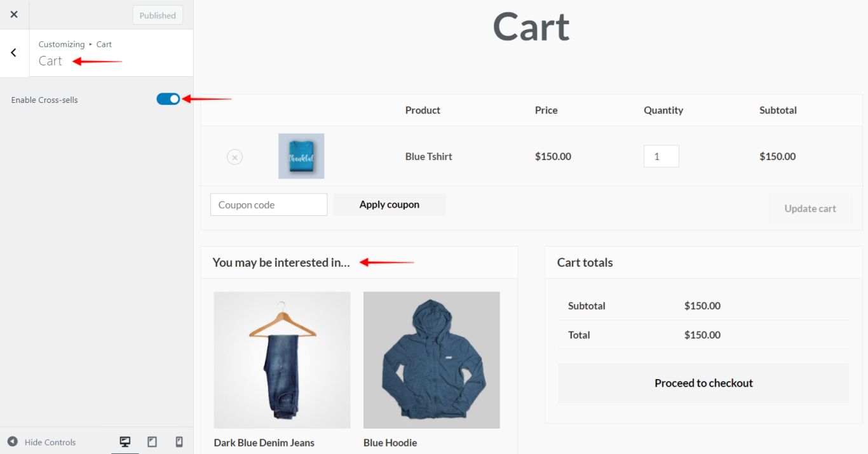Click Proceed to checkout button
This screenshot has height=454, width=868.
pyautogui.click(x=703, y=383)
